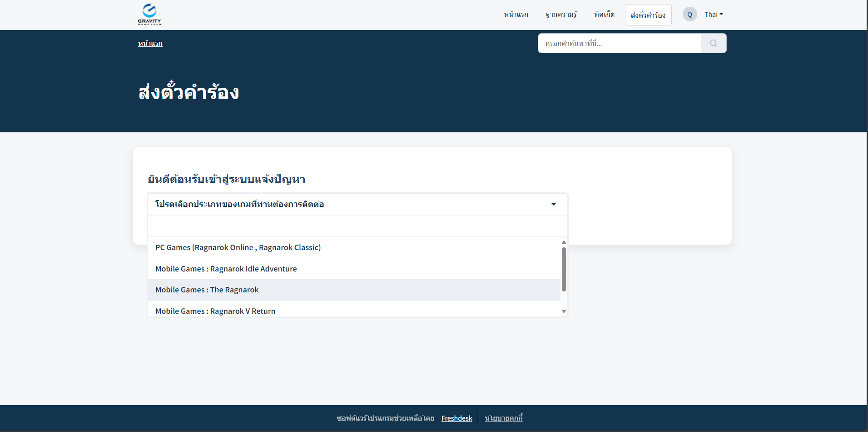The image size is (868, 432).
Task: Select PC Games (Ragnarok Online, Ragnarok Classic)
Action: tap(354, 247)
